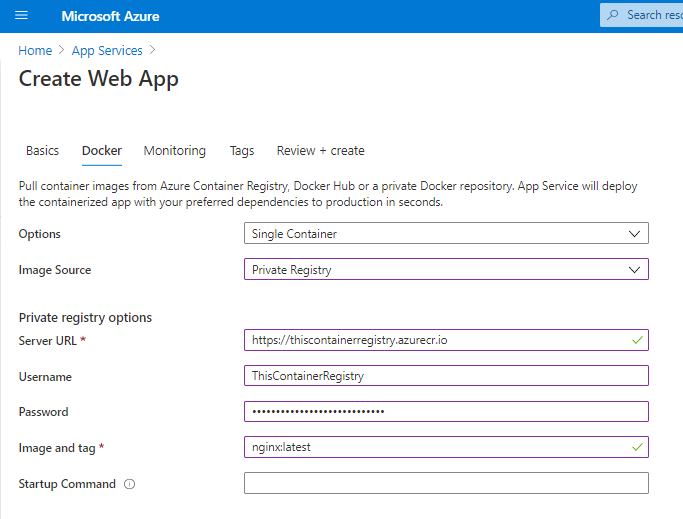Click the Username input field

(x=446, y=376)
